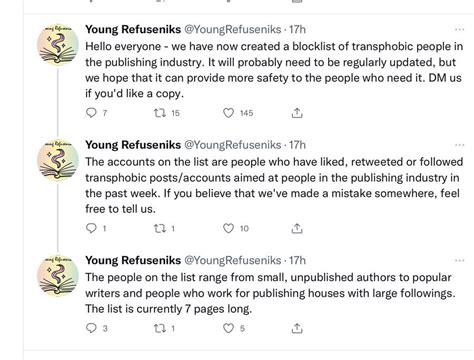Share the first blocklist tweet
Screen dimensions: 474x360
pos(297,113)
